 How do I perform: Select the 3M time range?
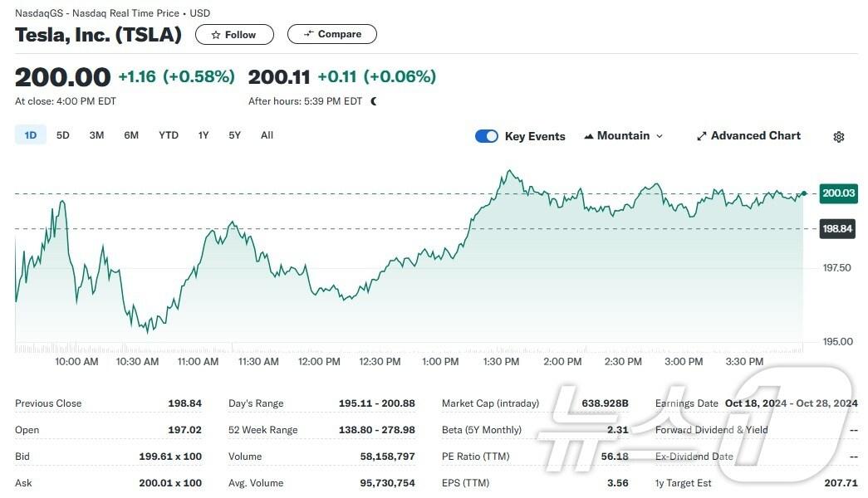(x=96, y=135)
